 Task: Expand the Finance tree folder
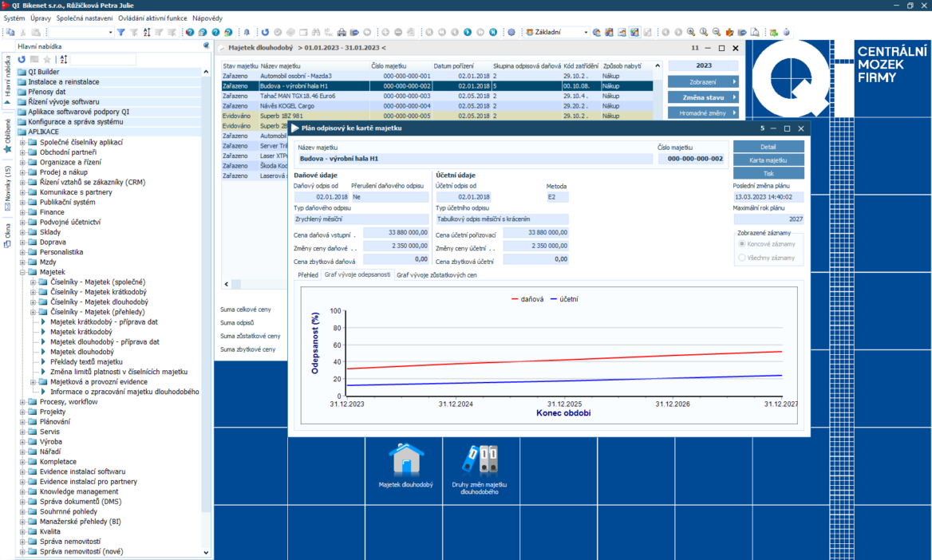[x=22, y=212]
